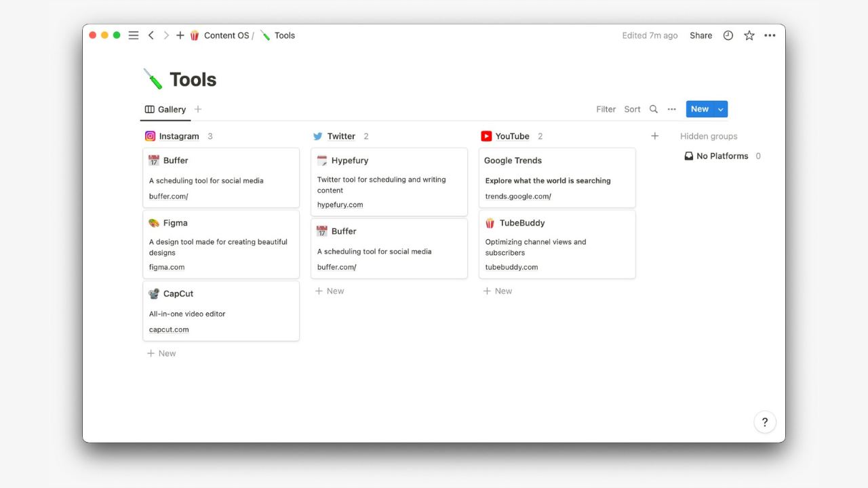
Task: Select the Gallery view tab
Action: (x=165, y=109)
